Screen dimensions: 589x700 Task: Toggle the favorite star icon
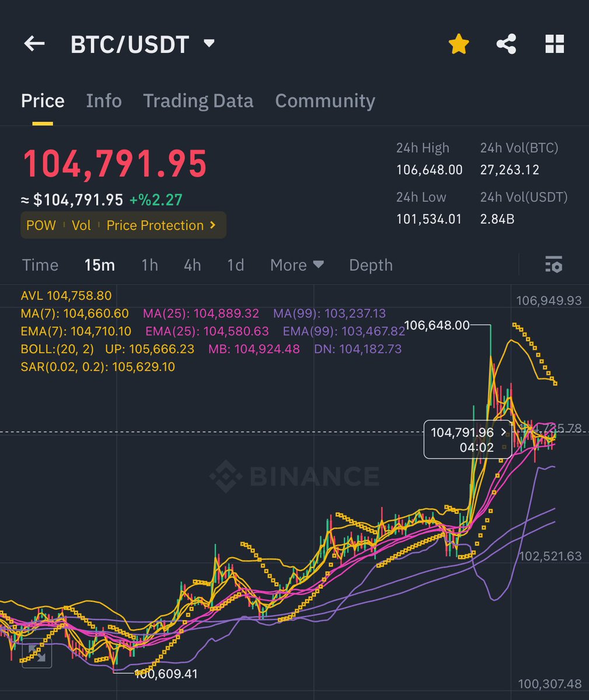[x=459, y=44]
